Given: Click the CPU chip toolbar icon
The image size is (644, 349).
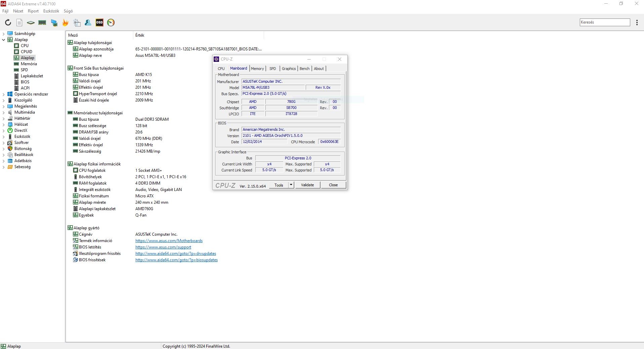Looking at the screenshot, I should (31, 23).
